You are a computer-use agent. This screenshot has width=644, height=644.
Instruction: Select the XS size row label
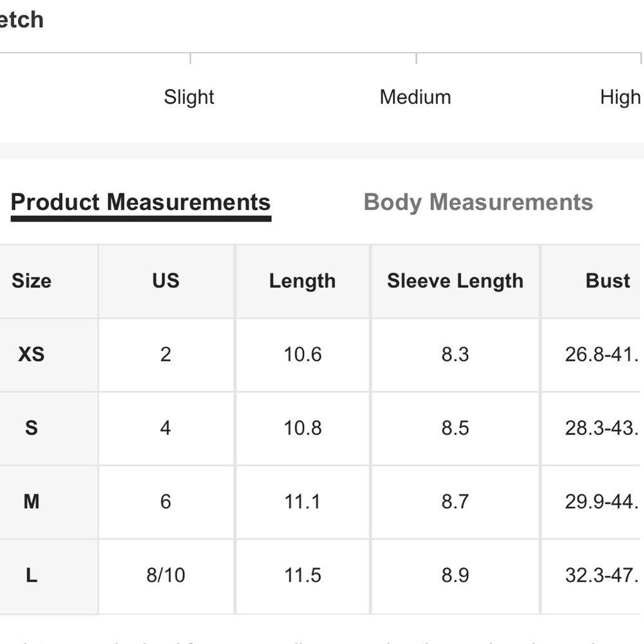[31, 354]
